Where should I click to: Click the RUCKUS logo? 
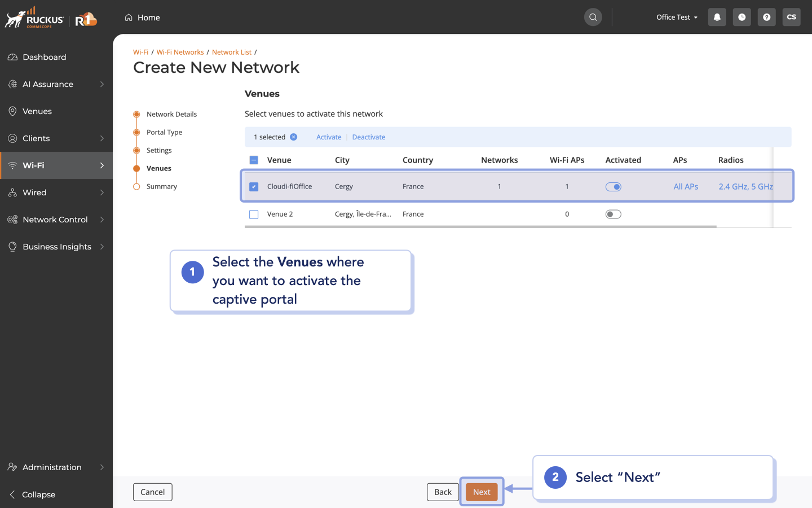(35, 17)
